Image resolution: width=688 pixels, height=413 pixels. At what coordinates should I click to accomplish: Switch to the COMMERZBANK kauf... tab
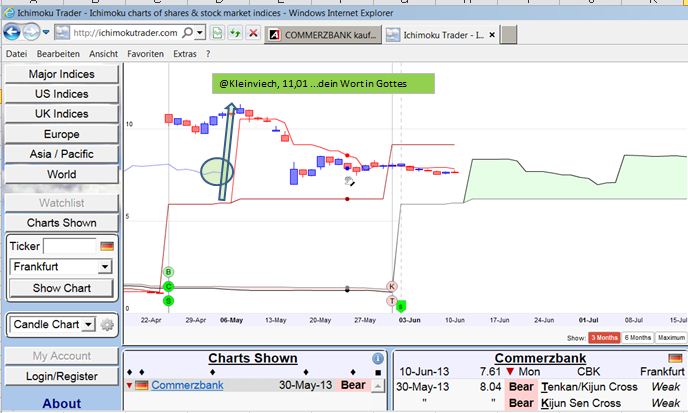tap(323, 35)
